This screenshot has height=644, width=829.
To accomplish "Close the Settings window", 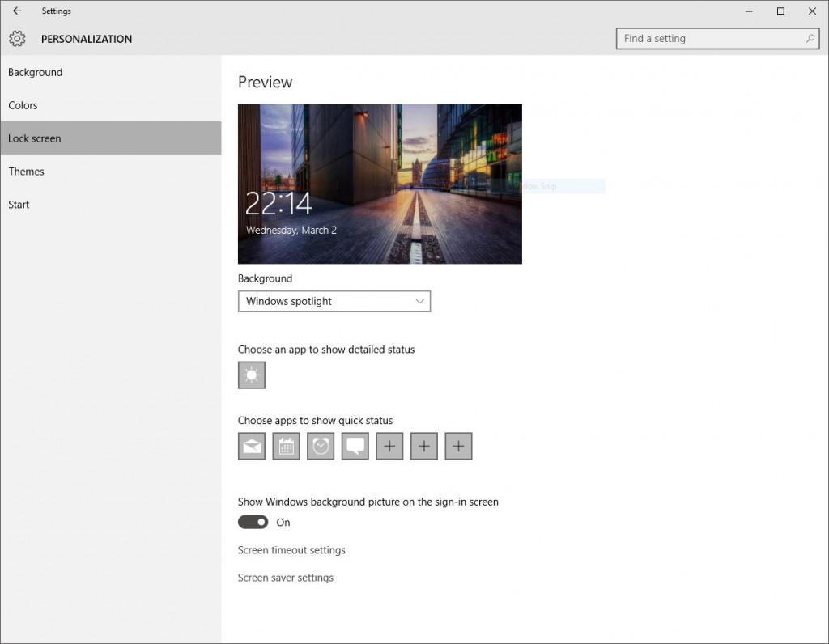I will click(x=812, y=11).
